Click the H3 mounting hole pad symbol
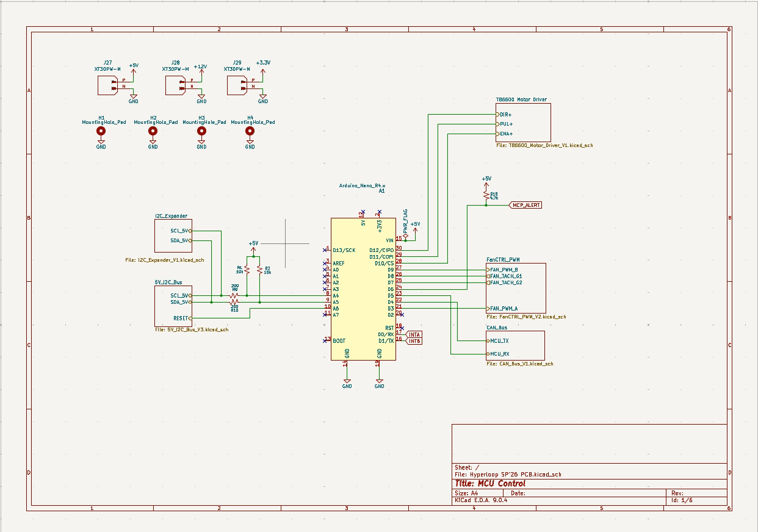The width and height of the screenshot is (758, 532). click(201, 131)
